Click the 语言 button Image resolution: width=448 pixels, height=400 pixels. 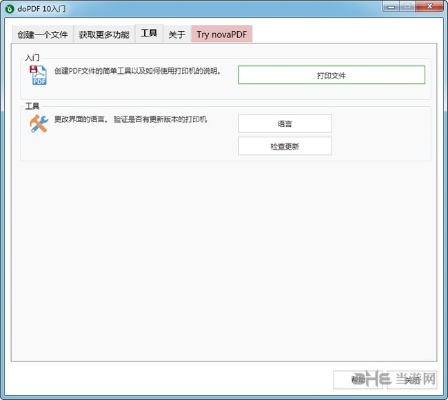[x=285, y=124]
